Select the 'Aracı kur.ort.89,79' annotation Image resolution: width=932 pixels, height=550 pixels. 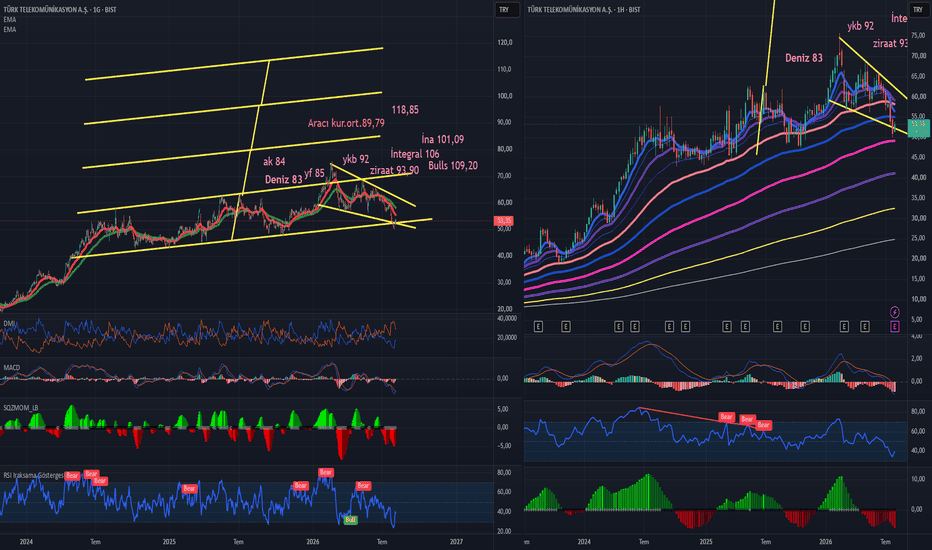tap(346, 123)
